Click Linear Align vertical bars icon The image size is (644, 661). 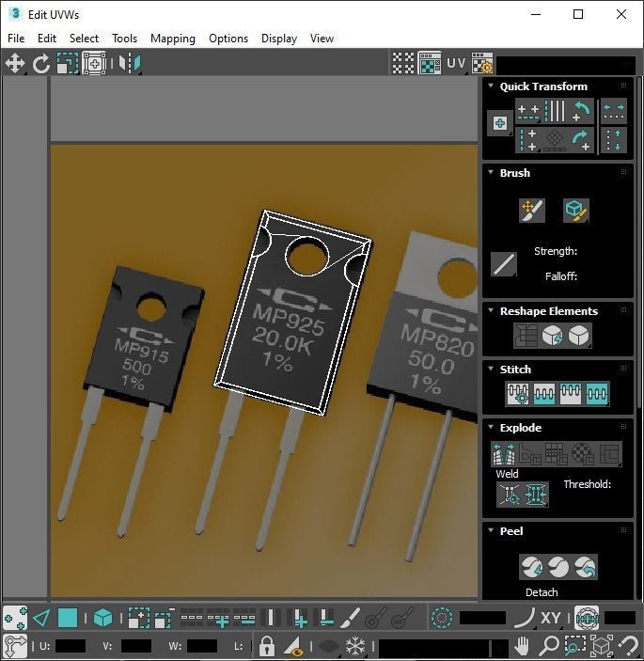coord(555,111)
